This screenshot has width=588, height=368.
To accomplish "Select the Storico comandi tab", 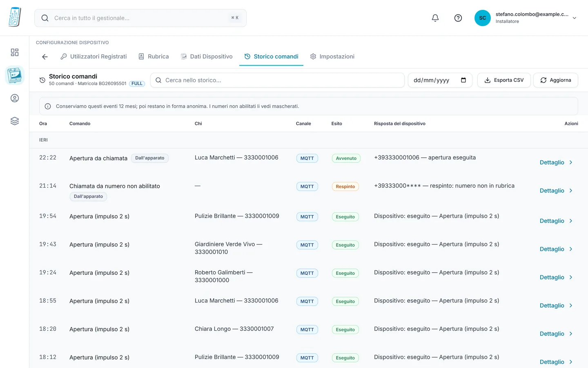I will pyautogui.click(x=271, y=56).
